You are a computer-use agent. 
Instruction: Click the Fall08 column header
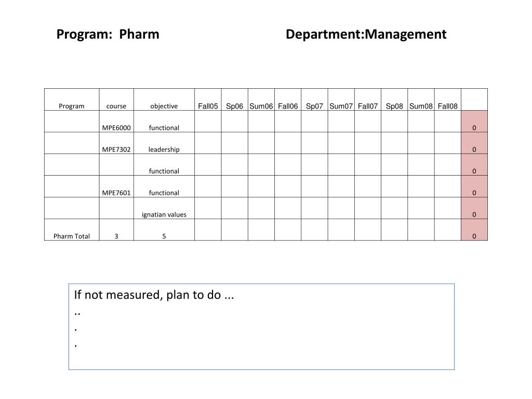click(448, 100)
